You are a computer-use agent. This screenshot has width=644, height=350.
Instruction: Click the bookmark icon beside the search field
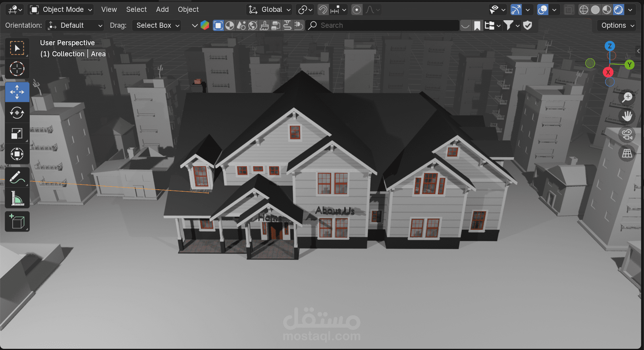pyautogui.click(x=477, y=25)
